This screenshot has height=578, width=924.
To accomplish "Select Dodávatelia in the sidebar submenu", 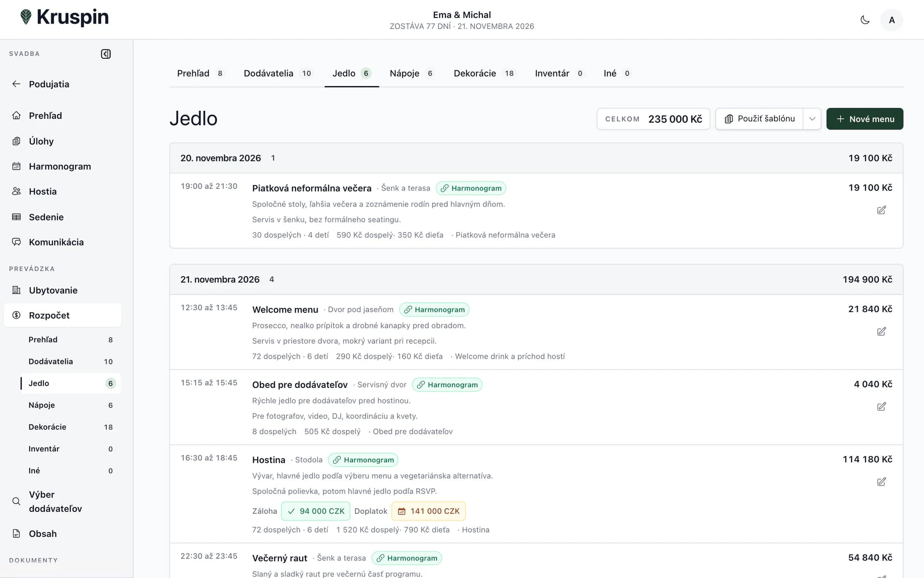I will coord(71,362).
